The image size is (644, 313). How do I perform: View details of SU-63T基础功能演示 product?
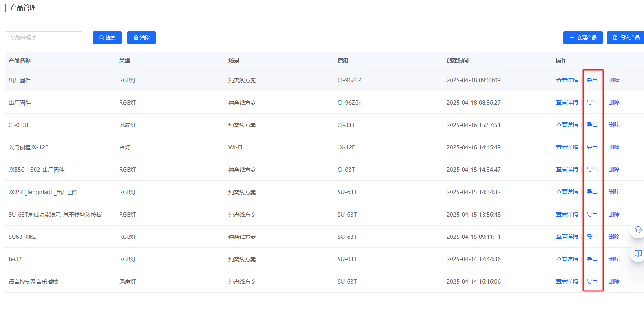pos(567,214)
